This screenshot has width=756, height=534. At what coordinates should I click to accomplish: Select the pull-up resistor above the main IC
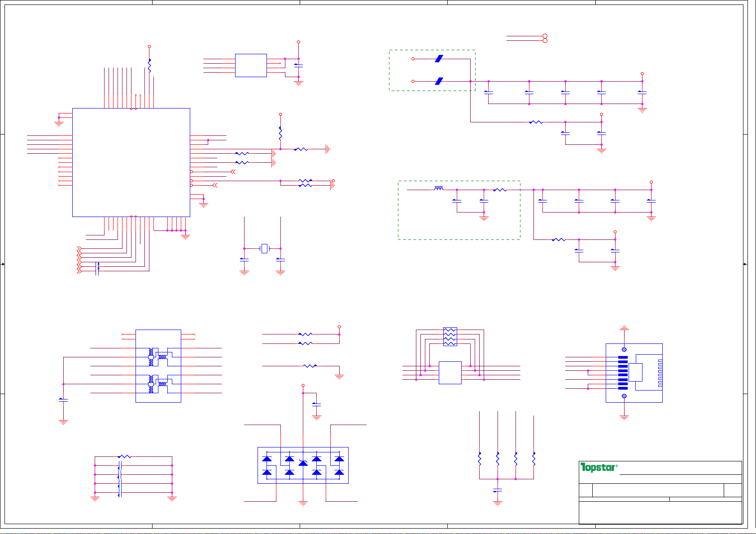coord(149,66)
